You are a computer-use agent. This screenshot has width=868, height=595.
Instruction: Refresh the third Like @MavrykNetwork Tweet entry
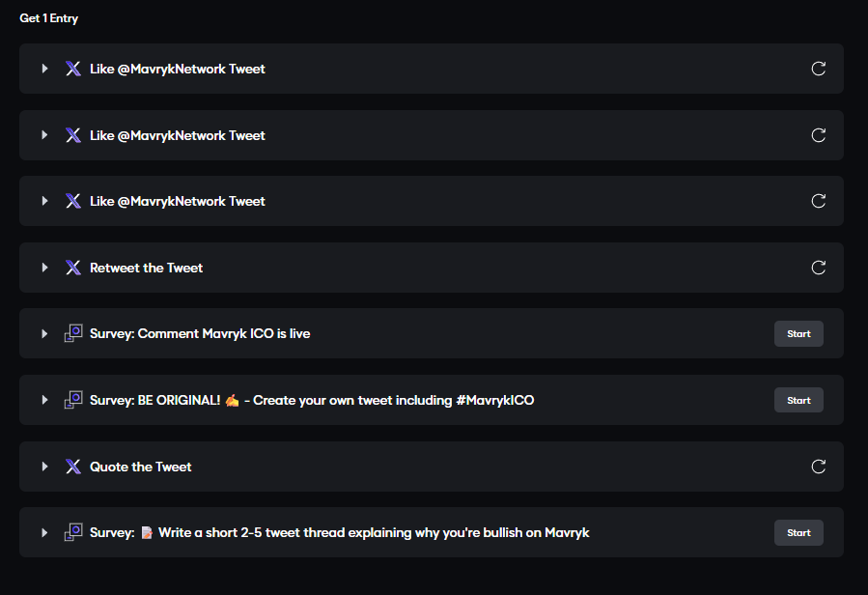pyautogui.click(x=818, y=201)
